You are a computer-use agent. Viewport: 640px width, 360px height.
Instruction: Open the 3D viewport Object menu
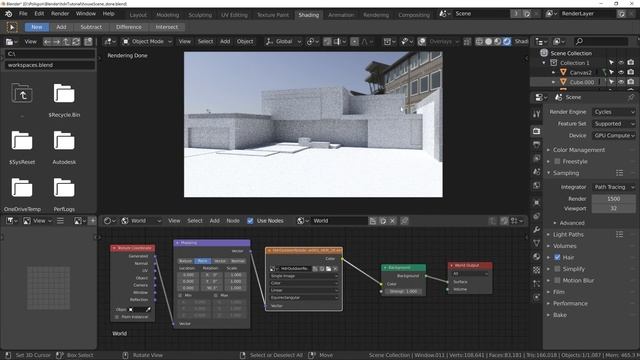click(x=245, y=42)
